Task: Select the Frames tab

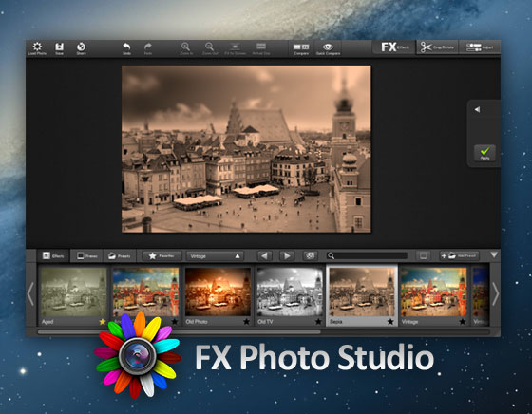Action: click(86, 256)
